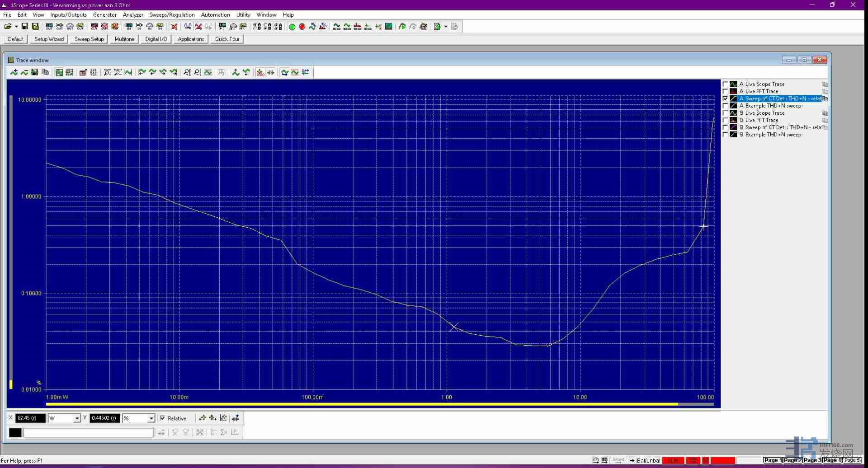Click the yellow horizontal range bar below graph

(x=362, y=404)
